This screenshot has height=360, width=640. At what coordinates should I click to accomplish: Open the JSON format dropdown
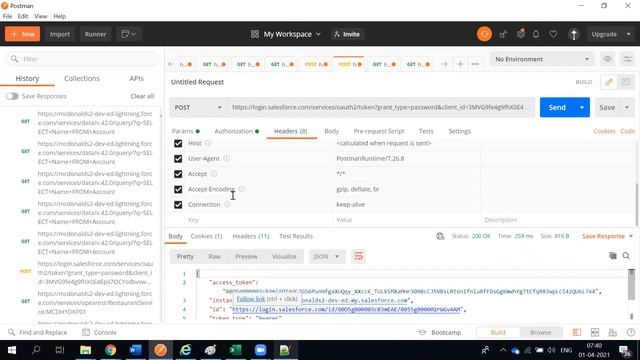click(327, 256)
